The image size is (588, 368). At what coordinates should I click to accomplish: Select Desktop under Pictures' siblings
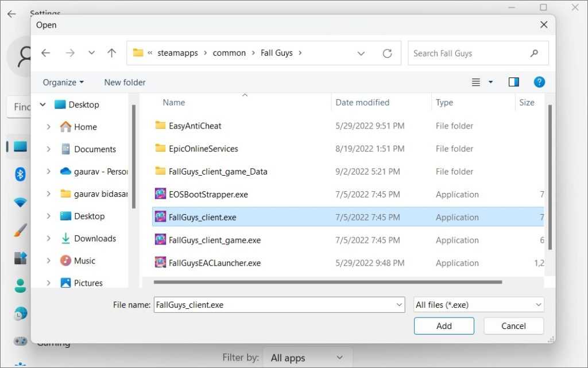pyautogui.click(x=82, y=216)
